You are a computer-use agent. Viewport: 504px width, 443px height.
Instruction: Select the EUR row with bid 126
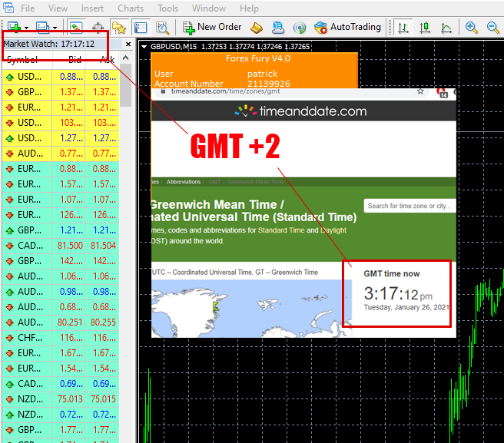tap(61, 215)
